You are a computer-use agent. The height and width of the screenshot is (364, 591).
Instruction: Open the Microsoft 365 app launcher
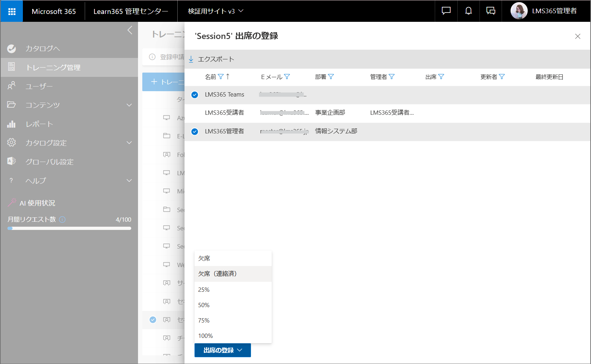pos(12,11)
